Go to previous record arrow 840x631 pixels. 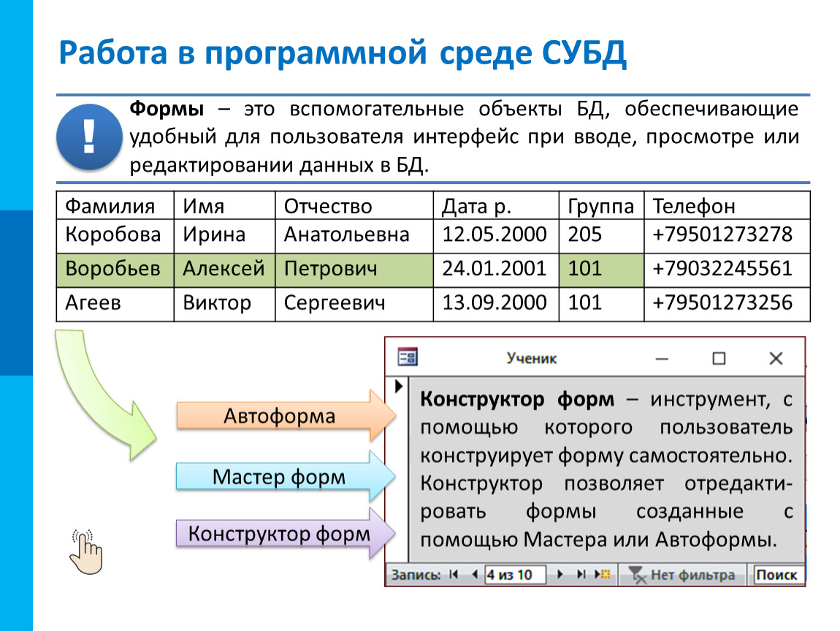[x=473, y=575]
